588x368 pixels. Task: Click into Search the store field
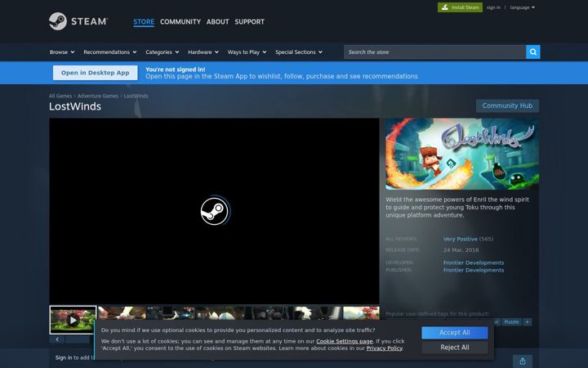point(434,52)
